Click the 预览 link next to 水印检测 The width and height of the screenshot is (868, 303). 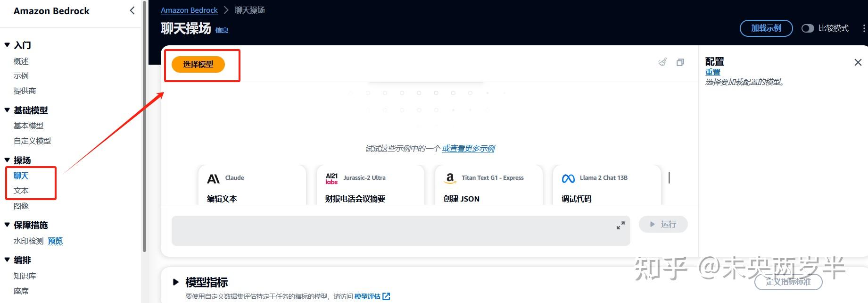(55, 241)
